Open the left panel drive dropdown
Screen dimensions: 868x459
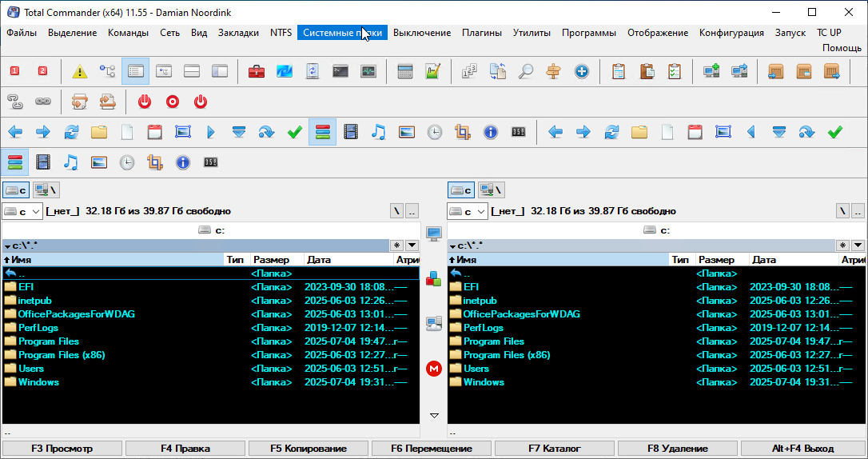22,211
